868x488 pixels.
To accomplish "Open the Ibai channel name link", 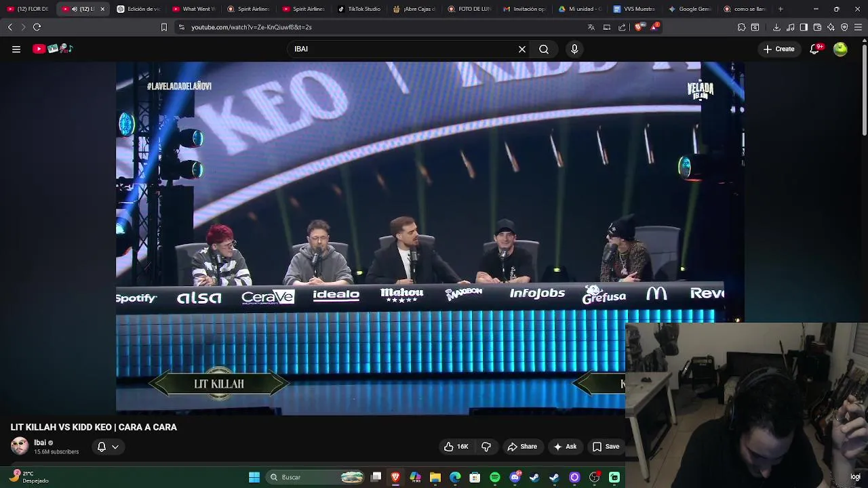I will click(40, 443).
